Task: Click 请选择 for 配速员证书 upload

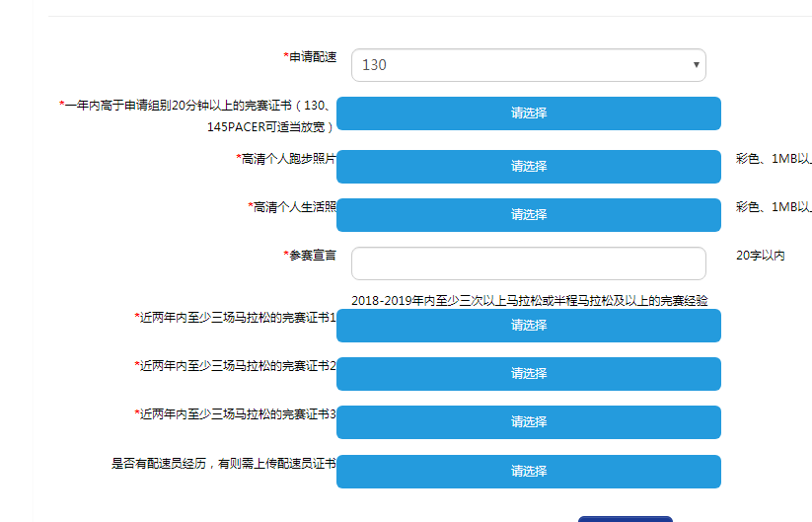Action: 528,472
